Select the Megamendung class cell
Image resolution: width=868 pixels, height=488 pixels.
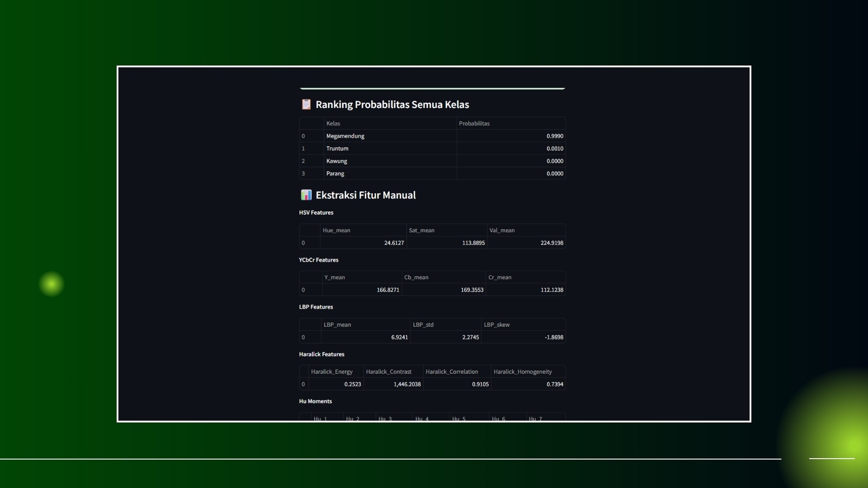coord(345,136)
